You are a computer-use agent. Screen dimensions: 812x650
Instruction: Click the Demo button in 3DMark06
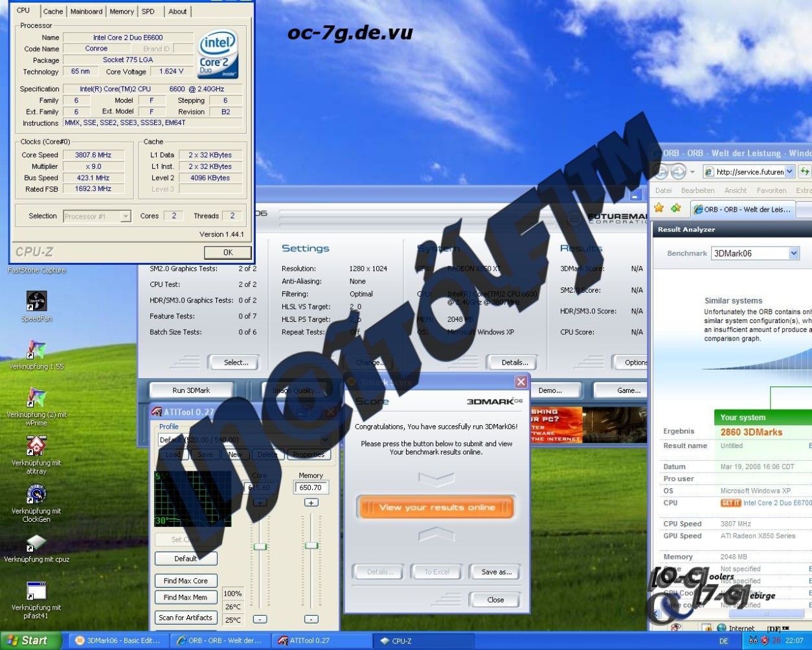550,390
